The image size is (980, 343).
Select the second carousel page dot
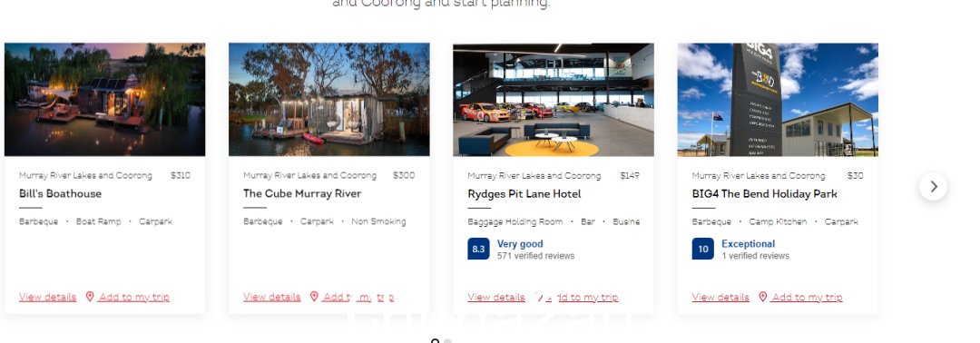[447, 341]
